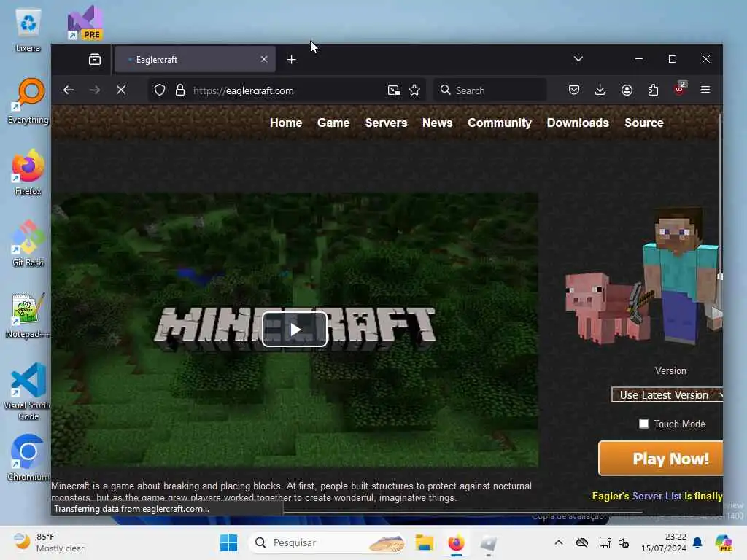Viewport: 747px width, 560px height.
Task: Close the Eaglercraft tab
Action: (x=264, y=60)
